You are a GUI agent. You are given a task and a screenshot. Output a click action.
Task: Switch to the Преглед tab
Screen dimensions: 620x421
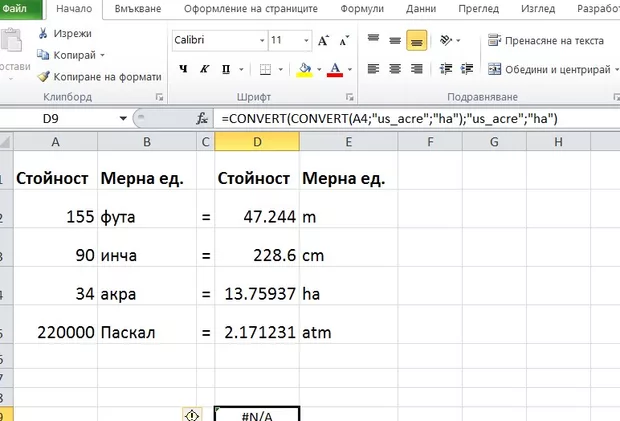pos(478,9)
